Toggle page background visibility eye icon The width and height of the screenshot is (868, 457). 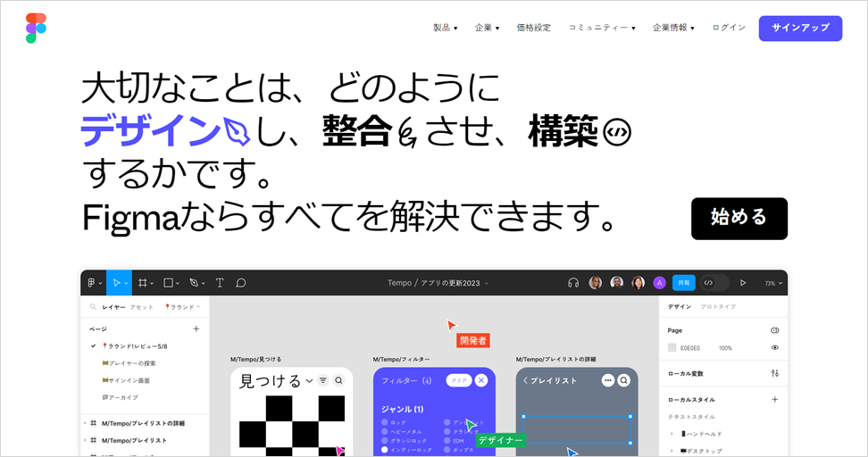pyautogui.click(x=775, y=347)
